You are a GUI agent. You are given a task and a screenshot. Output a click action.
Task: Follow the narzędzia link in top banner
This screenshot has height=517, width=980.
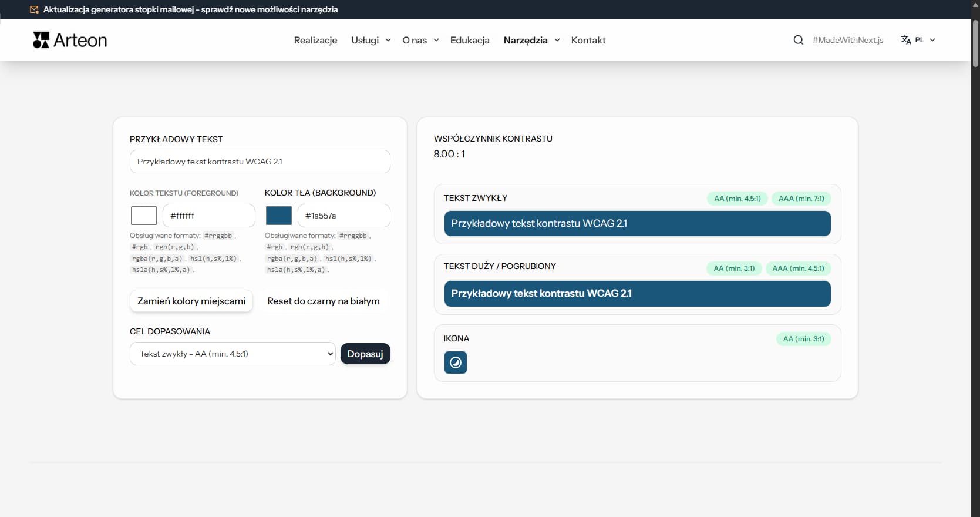pos(319,9)
